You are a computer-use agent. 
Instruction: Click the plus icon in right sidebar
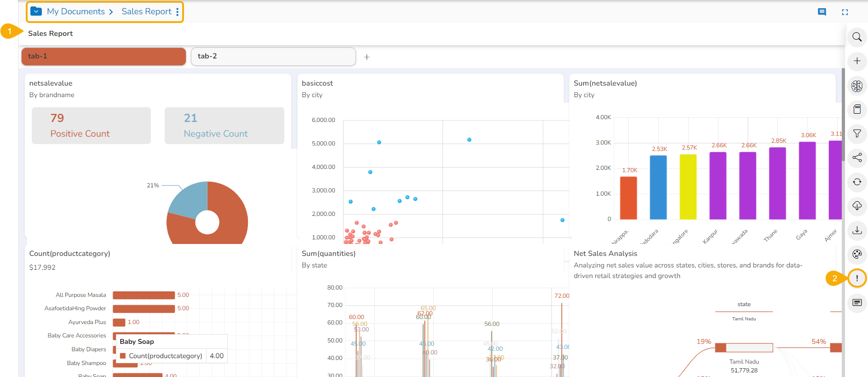coord(857,61)
